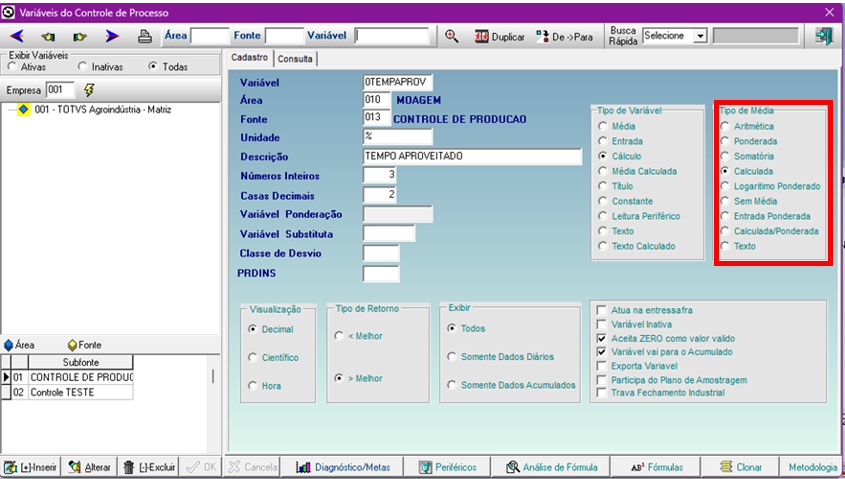Select Somente Dados Diários option

coord(452,357)
